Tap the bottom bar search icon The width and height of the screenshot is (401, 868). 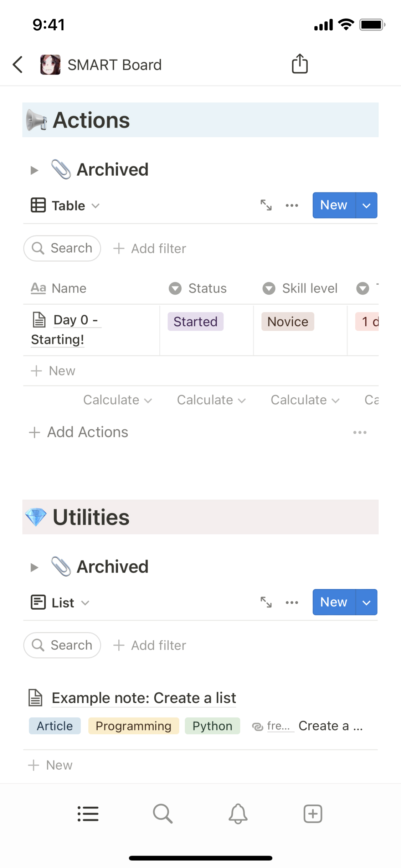163,814
